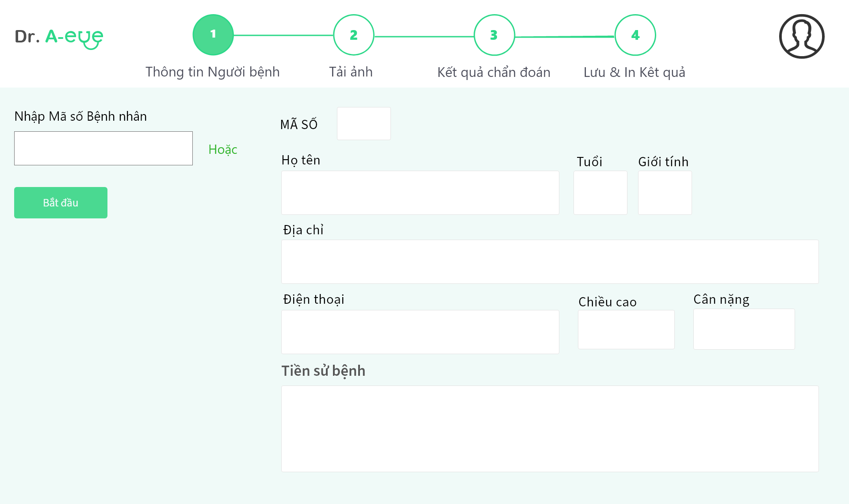Open Kết quả chẩn đoán step label
Viewport: 849px width, 504px height.
[493, 72]
